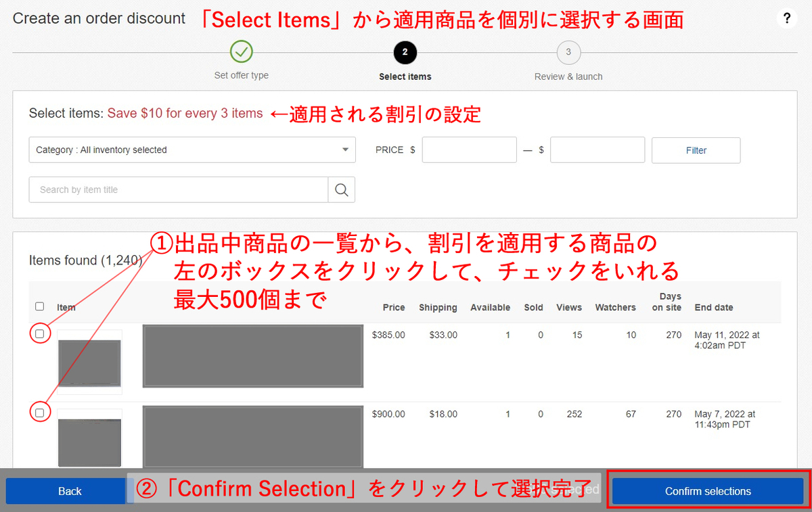Open thumbnail of the $385.00 item
This screenshot has height=512, width=812.
[x=89, y=362]
